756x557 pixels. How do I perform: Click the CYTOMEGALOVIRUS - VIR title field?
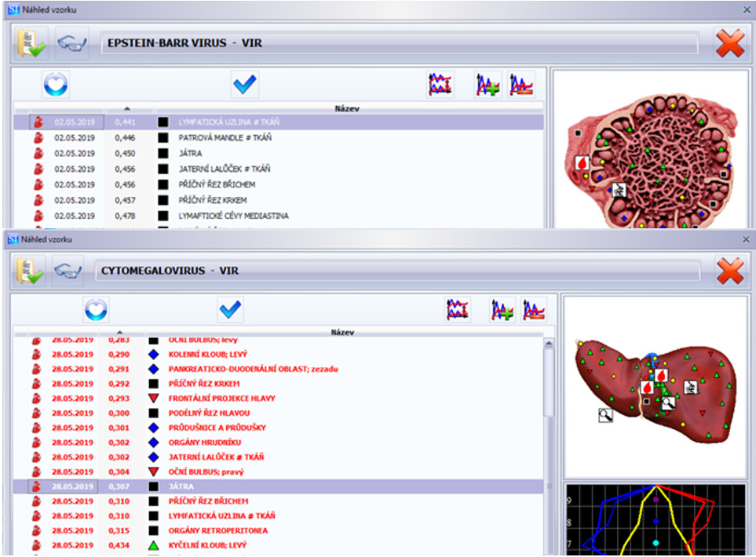[397, 271]
